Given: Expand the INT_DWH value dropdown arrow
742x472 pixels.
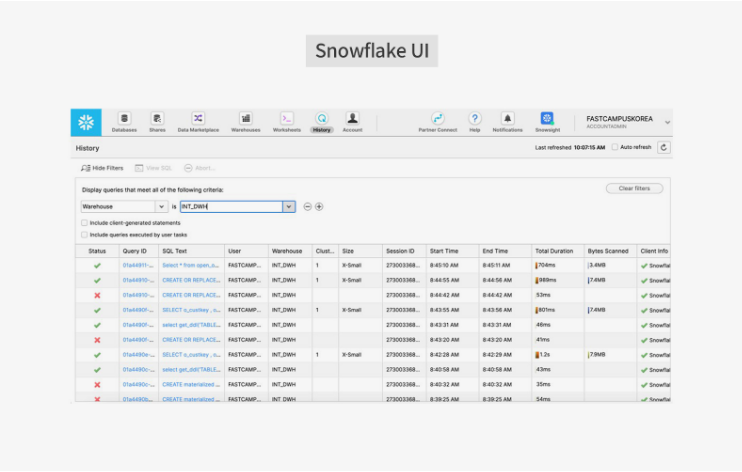Looking at the screenshot, I should 289,206.
